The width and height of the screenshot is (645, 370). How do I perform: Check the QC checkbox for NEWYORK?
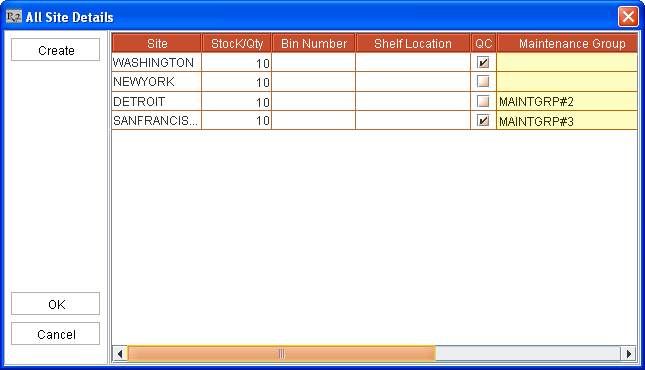tap(483, 81)
